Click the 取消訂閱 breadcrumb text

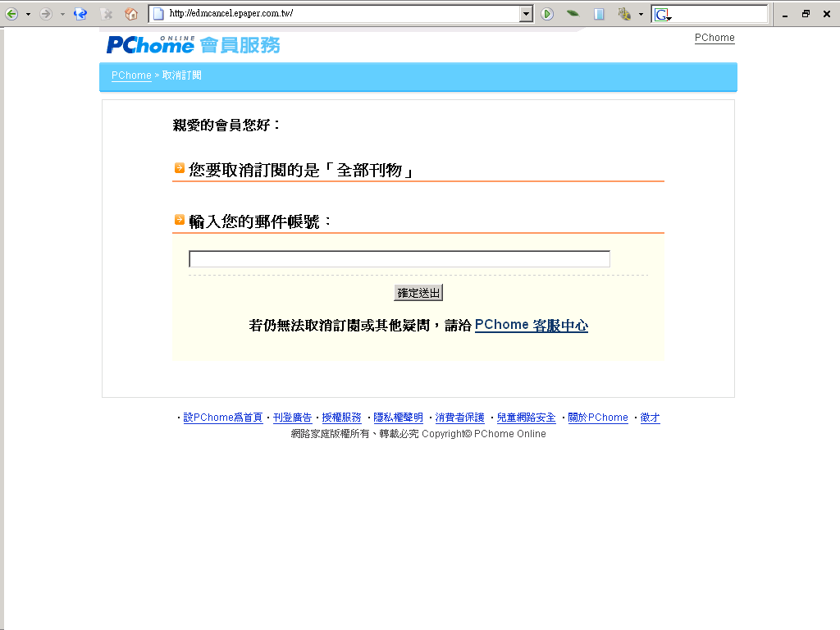(181, 75)
